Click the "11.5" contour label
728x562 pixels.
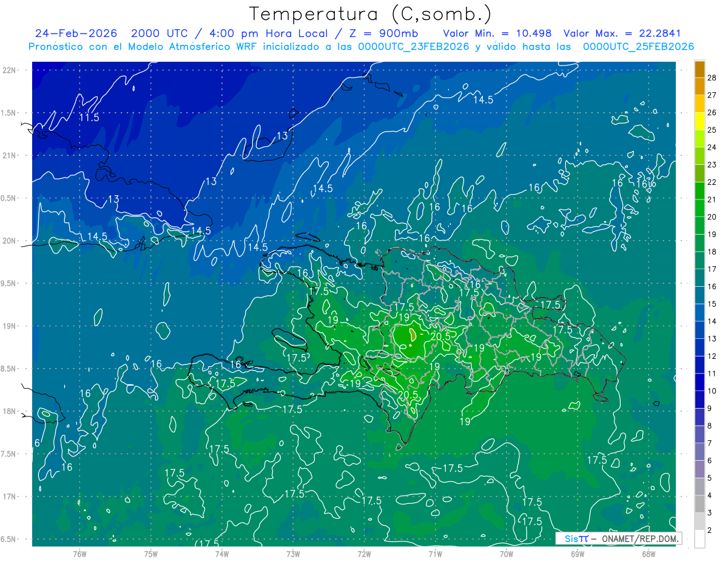89,118
